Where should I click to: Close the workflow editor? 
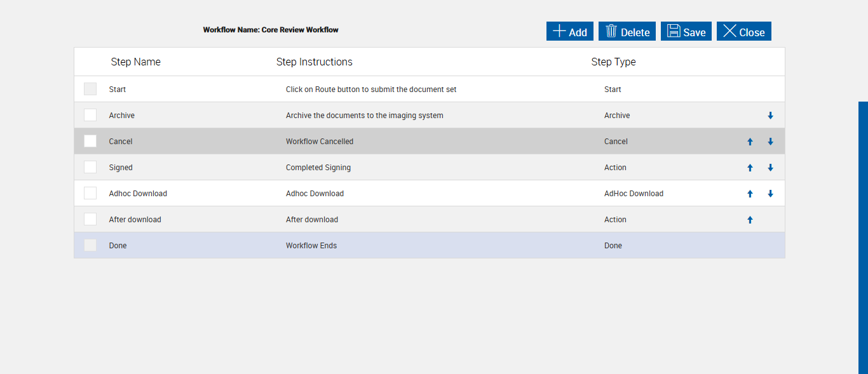(x=743, y=32)
